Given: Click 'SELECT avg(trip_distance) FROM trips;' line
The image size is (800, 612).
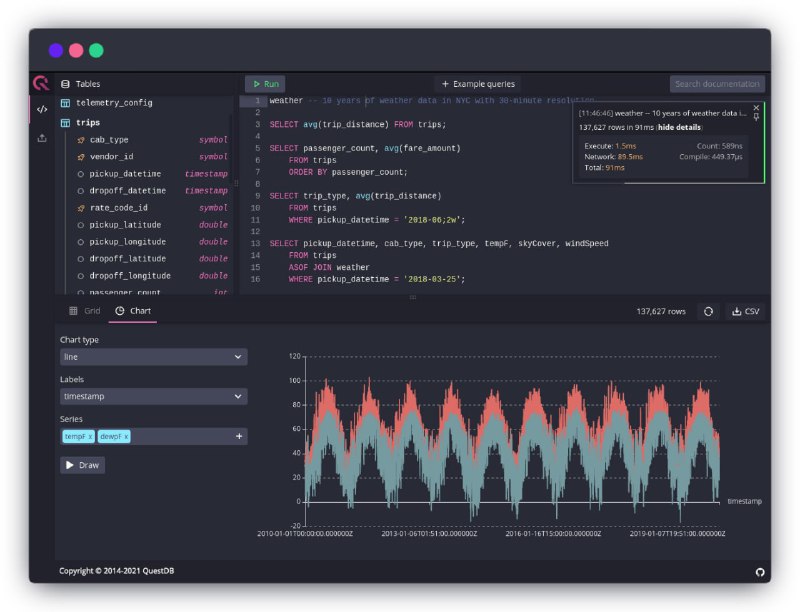Looking at the screenshot, I should pyautogui.click(x=357, y=124).
